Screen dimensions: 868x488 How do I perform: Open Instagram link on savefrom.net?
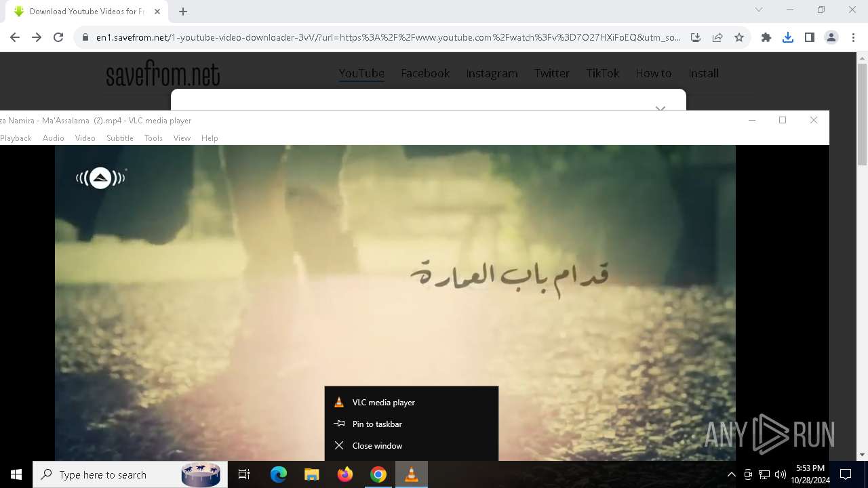click(492, 73)
